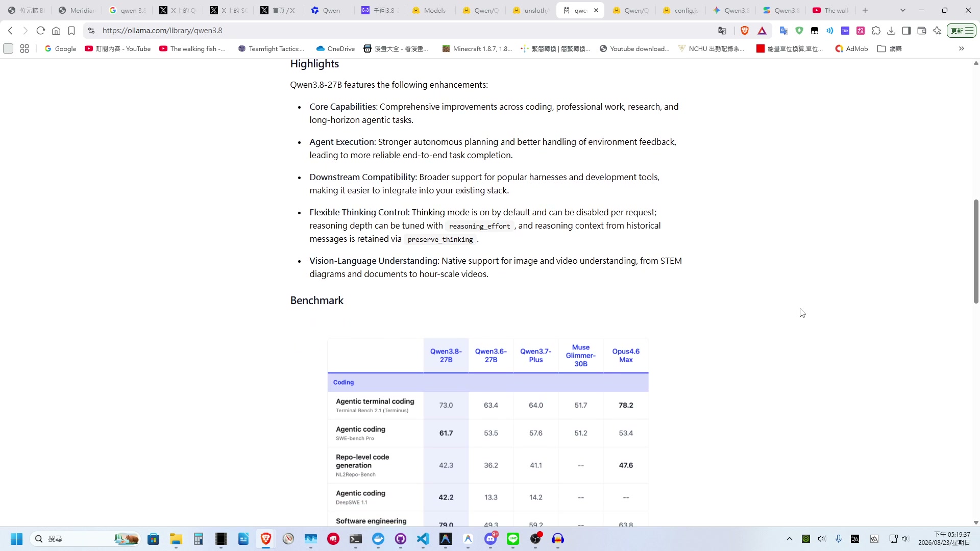Open OBS Studio from the taskbar
980x551 pixels.
[535, 539]
